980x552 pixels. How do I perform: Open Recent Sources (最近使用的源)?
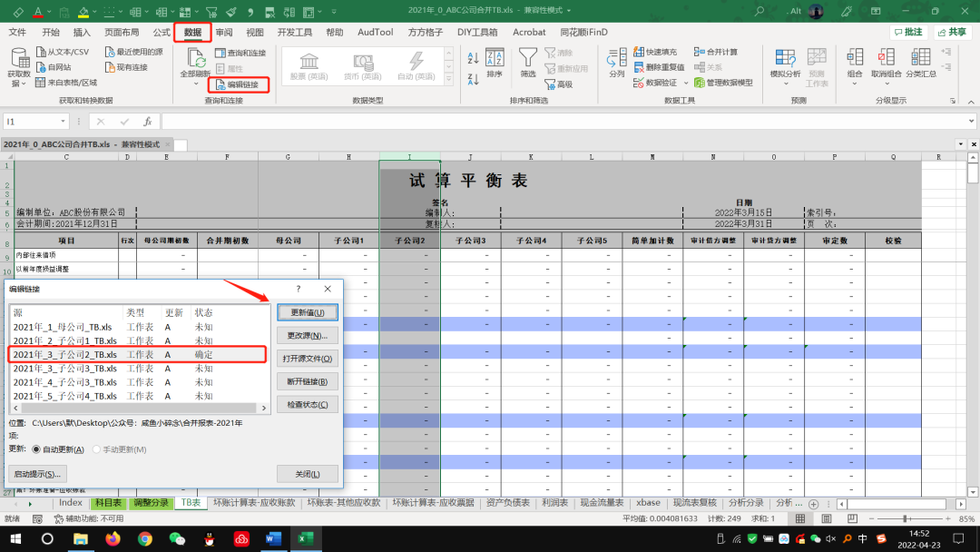coord(133,52)
